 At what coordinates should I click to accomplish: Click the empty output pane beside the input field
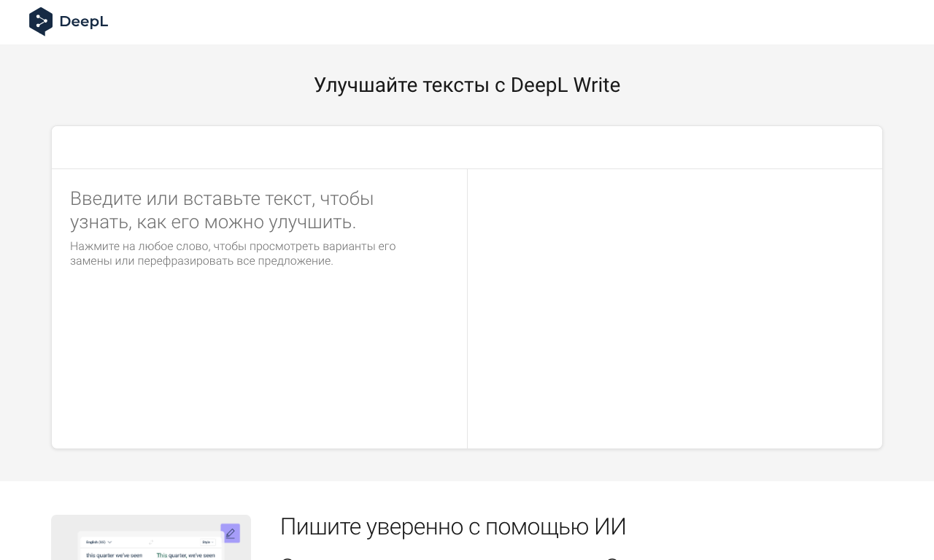click(675, 308)
